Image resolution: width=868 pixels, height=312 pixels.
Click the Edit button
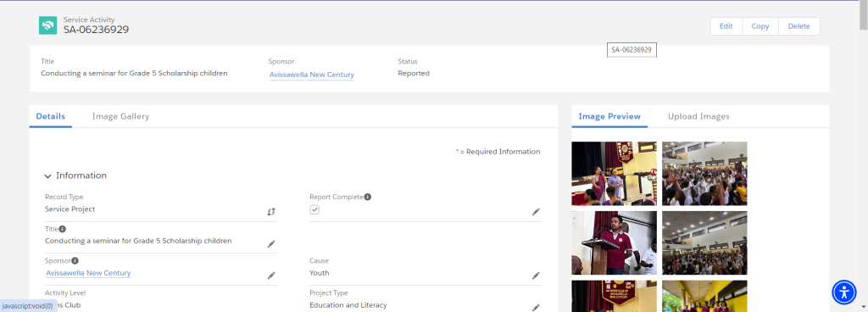(x=726, y=26)
